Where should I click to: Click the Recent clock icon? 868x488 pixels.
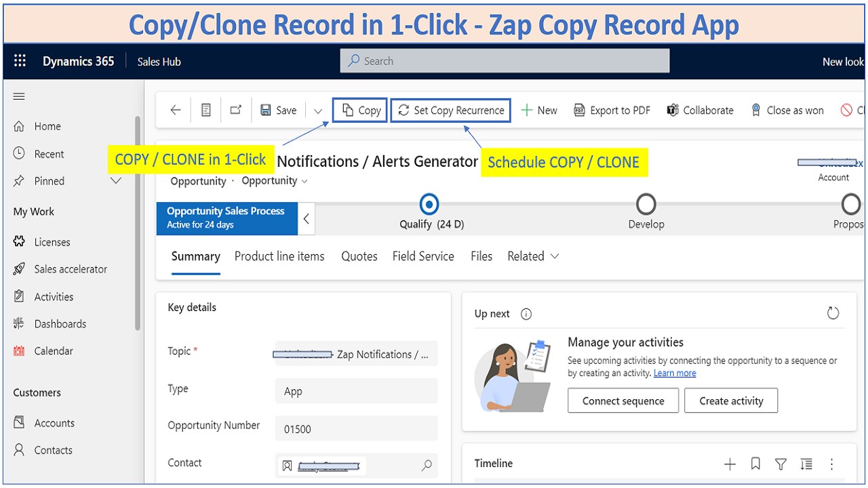pyautogui.click(x=19, y=154)
